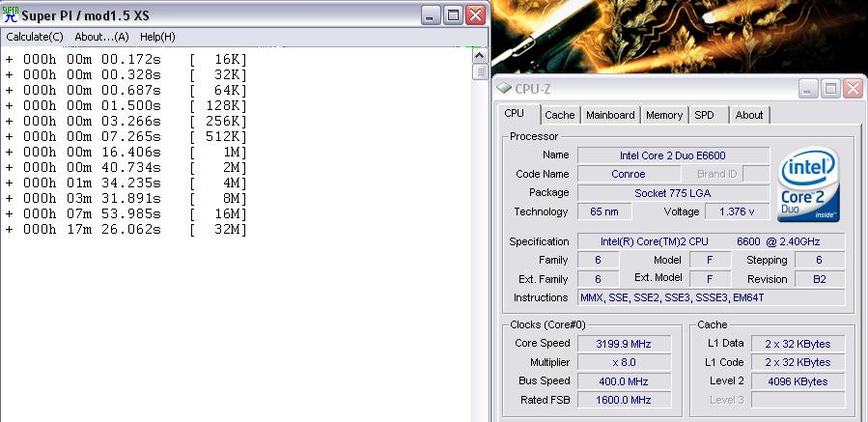This screenshot has width=868, height=422.
Task: Click the 4M result line '01m 34.235s'
Action: [x=126, y=183]
